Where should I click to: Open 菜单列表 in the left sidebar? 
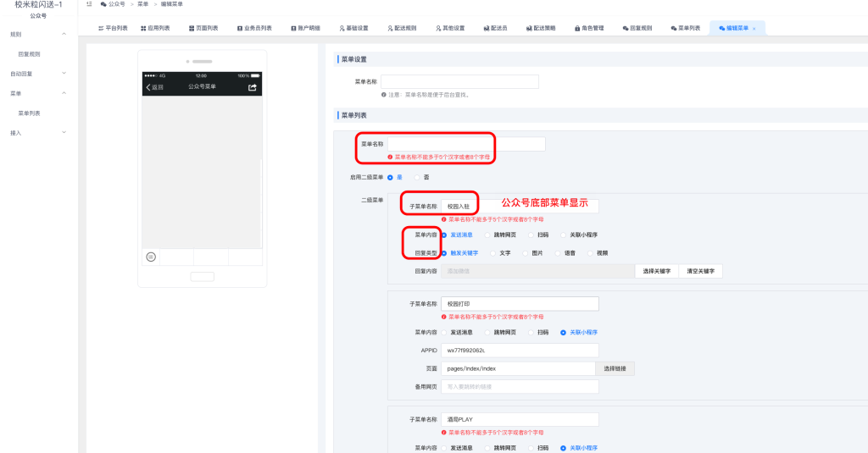pyautogui.click(x=30, y=113)
